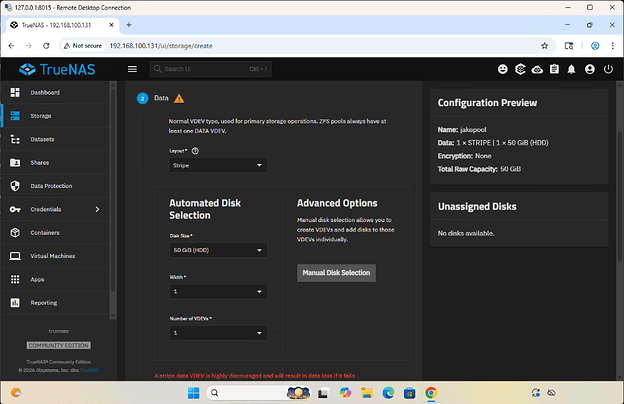
Task: Open the Data Protection shield icon
Action: 15,186
